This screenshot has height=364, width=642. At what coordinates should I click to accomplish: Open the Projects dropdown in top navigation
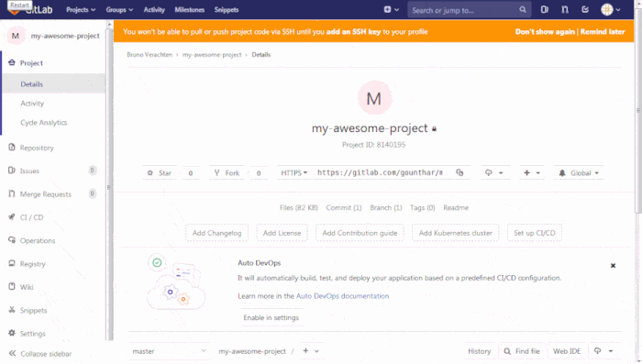(81, 9)
